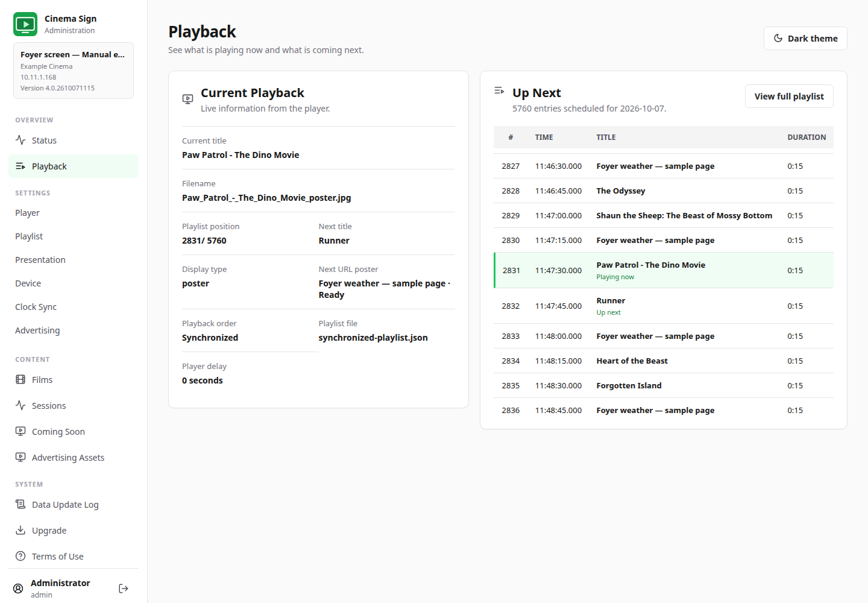The image size is (868, 603).
Task: Click the Paw_Patrol poster filename value
Action: pos(266,197)
